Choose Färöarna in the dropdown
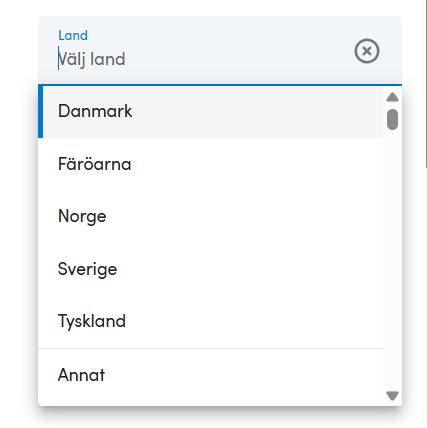 coord(210,164)
